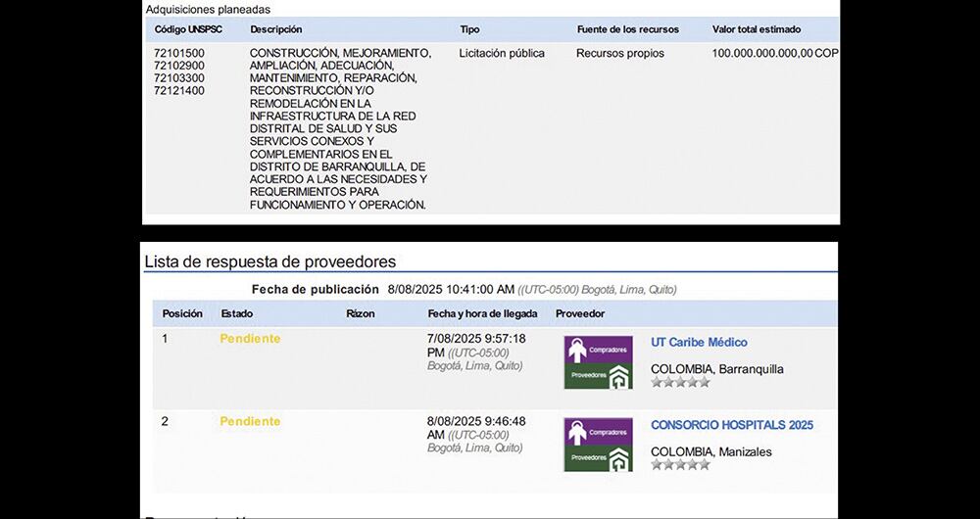Click the COLOMBIA, Manizales location text

[x=711, y=451]
